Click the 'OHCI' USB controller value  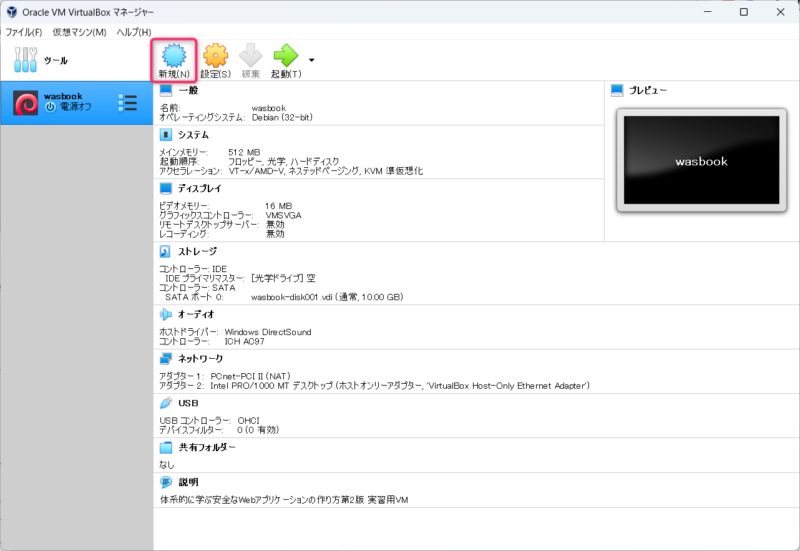(248, 420)
